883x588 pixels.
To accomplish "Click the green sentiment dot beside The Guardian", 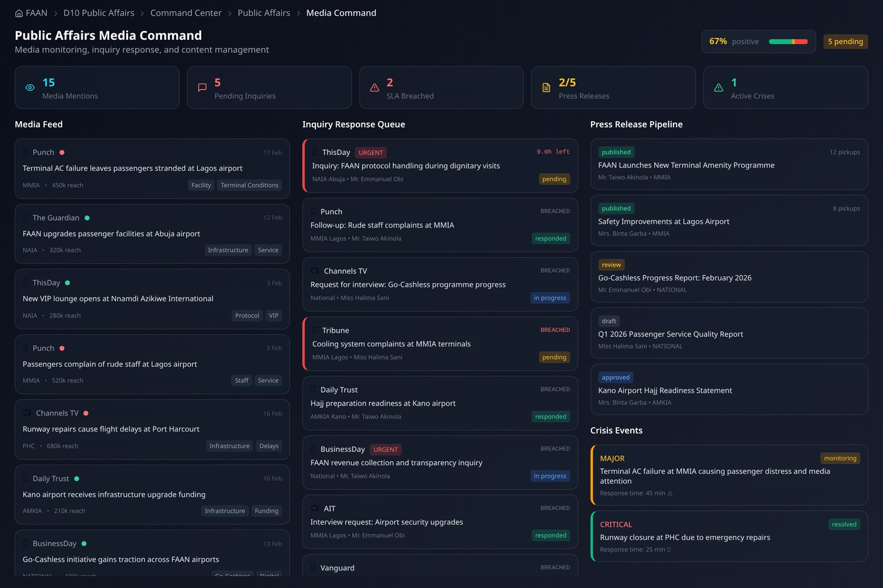I will (x=87, y=218).
